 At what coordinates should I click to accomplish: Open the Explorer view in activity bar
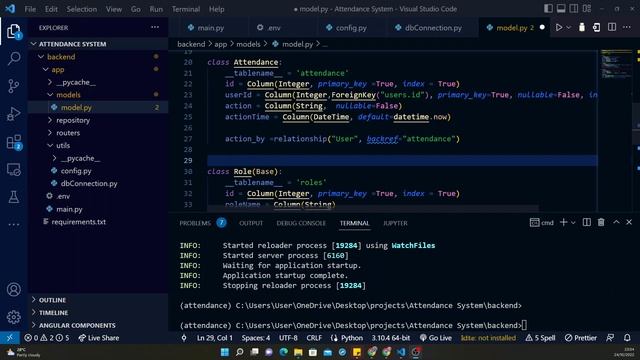point(13,31)
